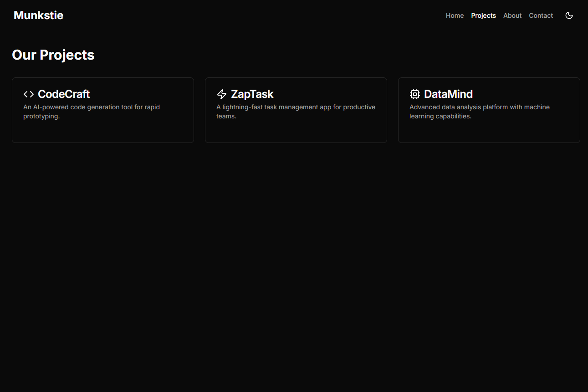The height and width of the screenshot is (392, 588).
Task: Select the Projects navigation item
Action: (x=483, y=15)
